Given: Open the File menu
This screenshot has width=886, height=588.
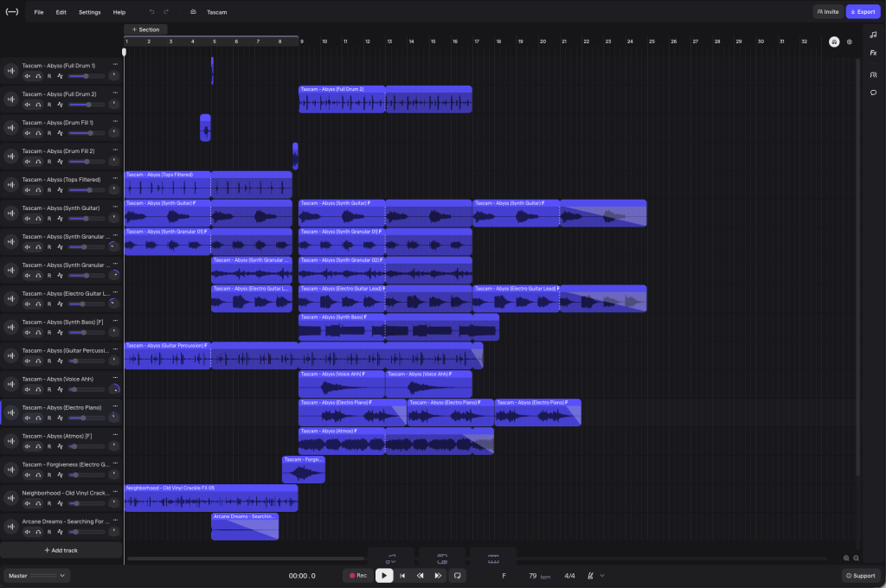Looking at the screenshot, I should pos(38,12).
